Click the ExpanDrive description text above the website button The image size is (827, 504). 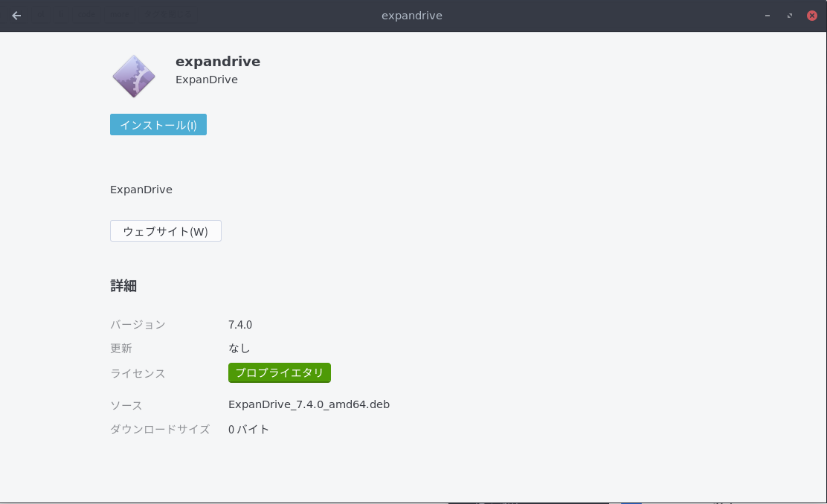pos(141,190)
